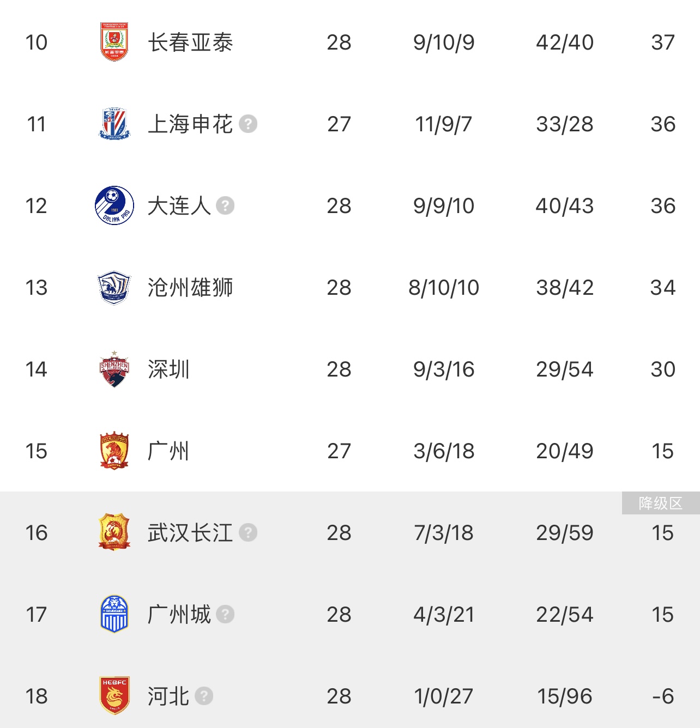This screenshot has height=728, width=700.
Task: Open team page for 长春亚泰
Action: [x=190, y=43]
